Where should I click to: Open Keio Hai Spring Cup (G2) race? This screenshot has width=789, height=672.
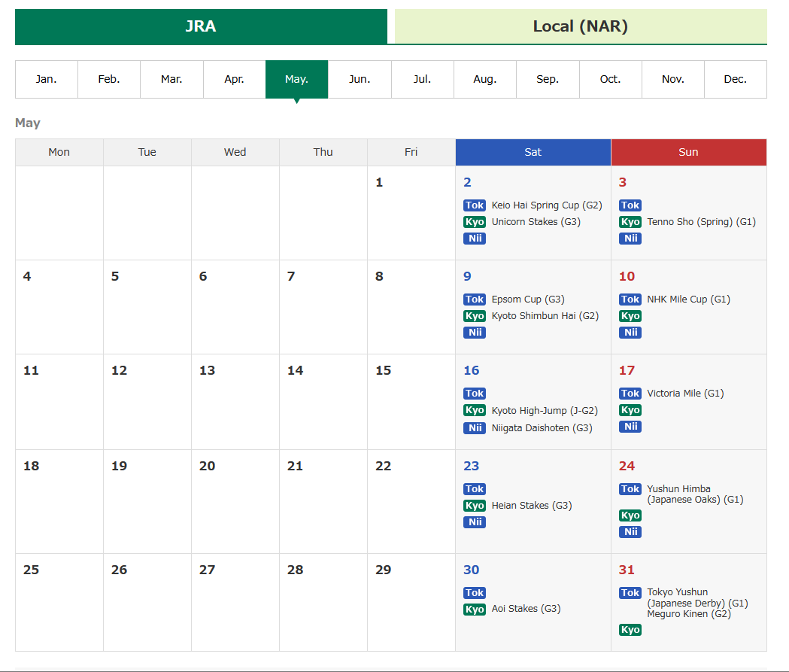(547, 205)
